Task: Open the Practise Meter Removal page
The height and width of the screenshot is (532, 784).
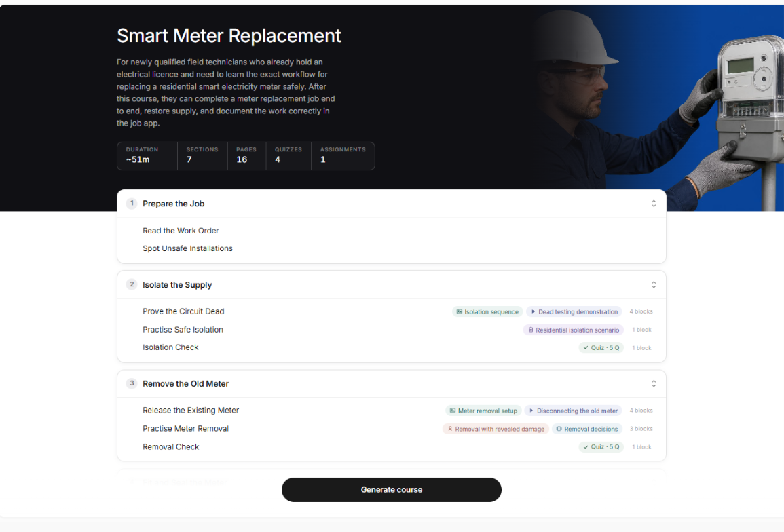Action: [185, 428]
